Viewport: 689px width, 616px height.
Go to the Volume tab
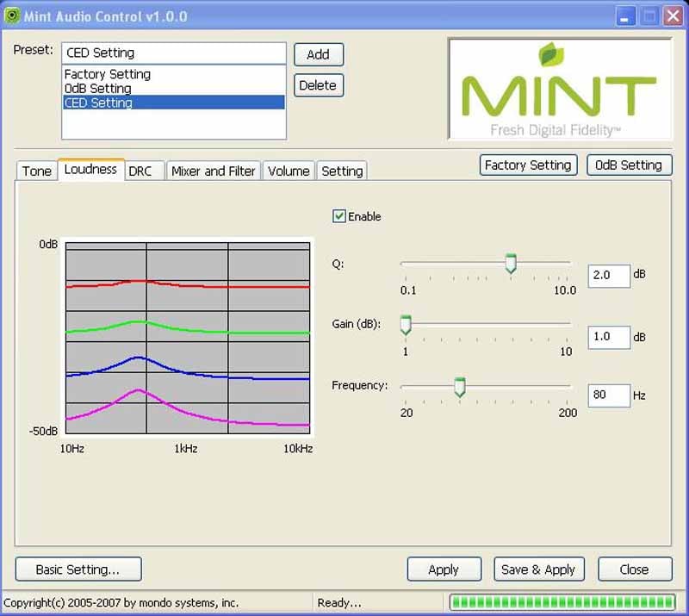click(x=289, y=171)
